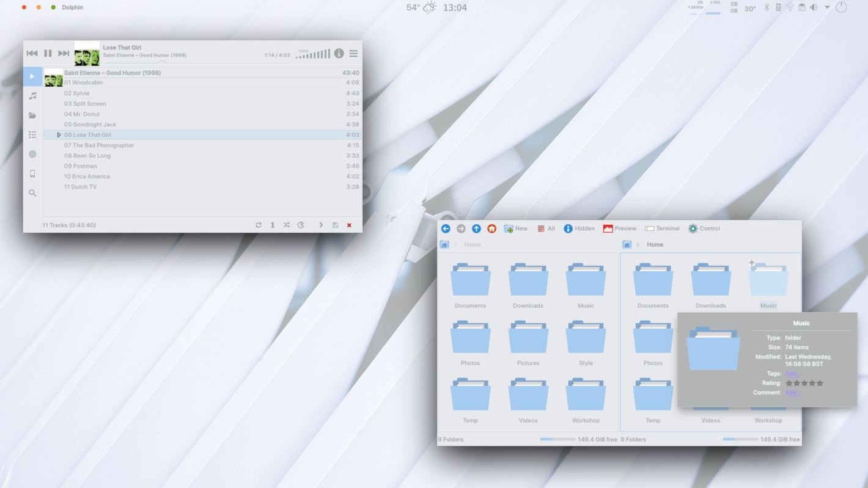Screen dimensions: 868x488
Task: Open the folders sidebar tab in player
Action: click(32, 115)
